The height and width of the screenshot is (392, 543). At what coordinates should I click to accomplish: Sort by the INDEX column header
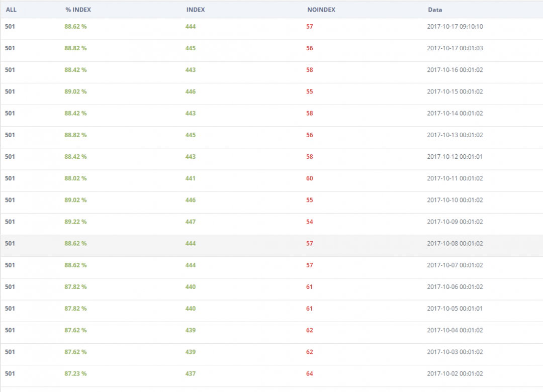click(196, 10)
